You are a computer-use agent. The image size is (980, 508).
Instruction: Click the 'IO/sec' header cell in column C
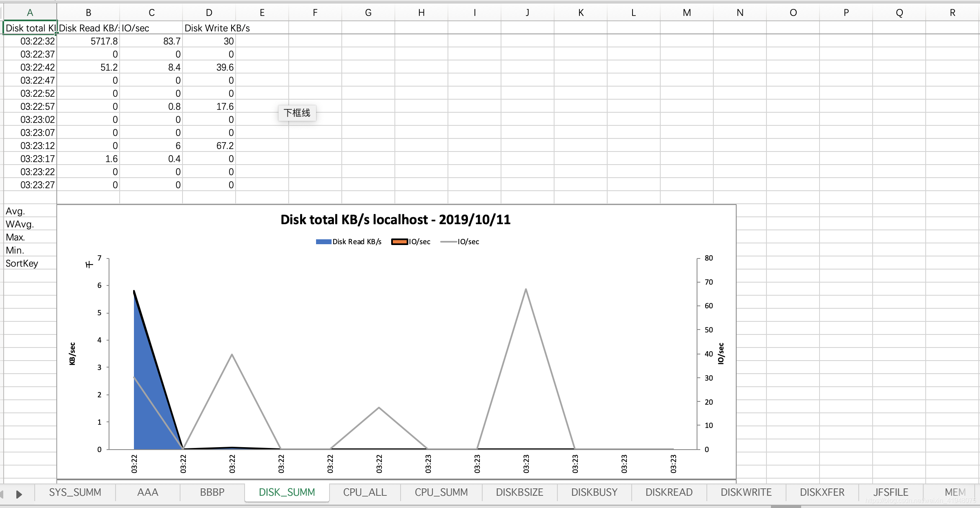(x=151, y=28)
